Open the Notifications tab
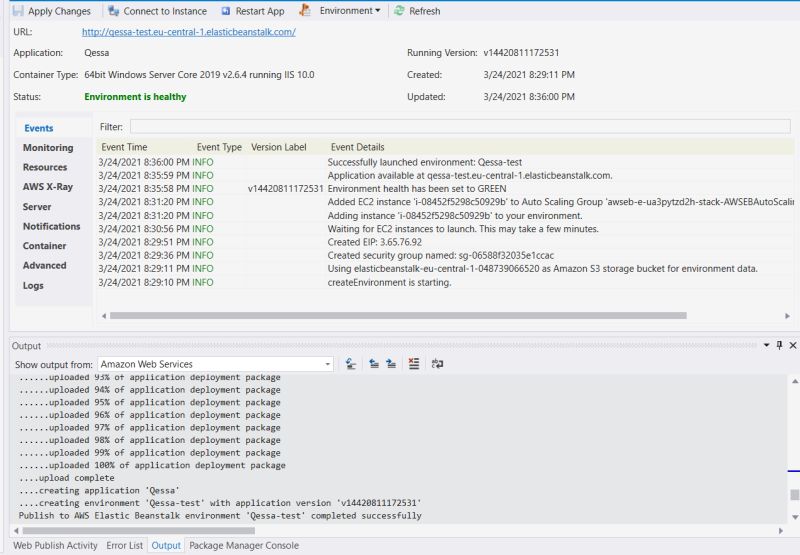This screenshot has width=800, height=555. point(52,226)
